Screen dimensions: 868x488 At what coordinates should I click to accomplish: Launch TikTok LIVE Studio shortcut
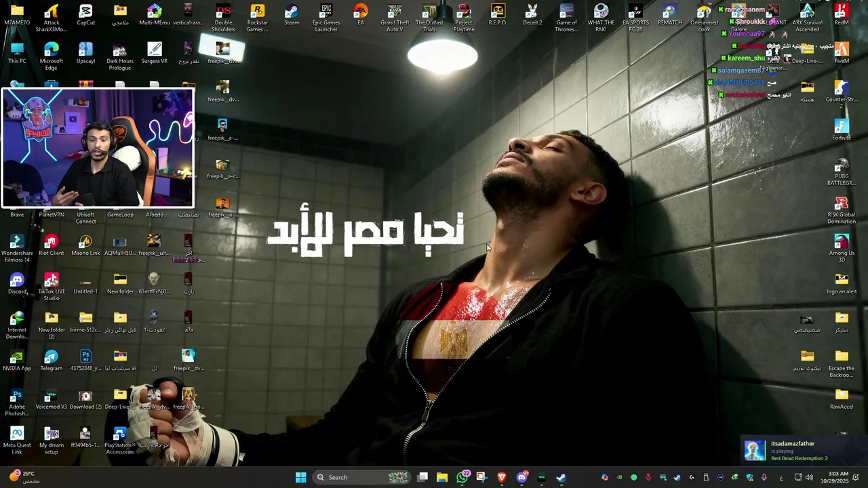(x=52, y=287)
